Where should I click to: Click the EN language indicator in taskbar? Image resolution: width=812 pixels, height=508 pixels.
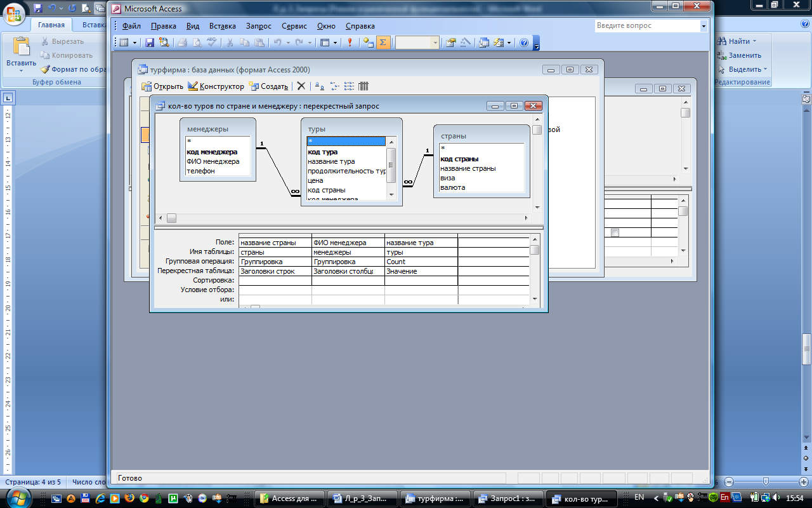639,497
